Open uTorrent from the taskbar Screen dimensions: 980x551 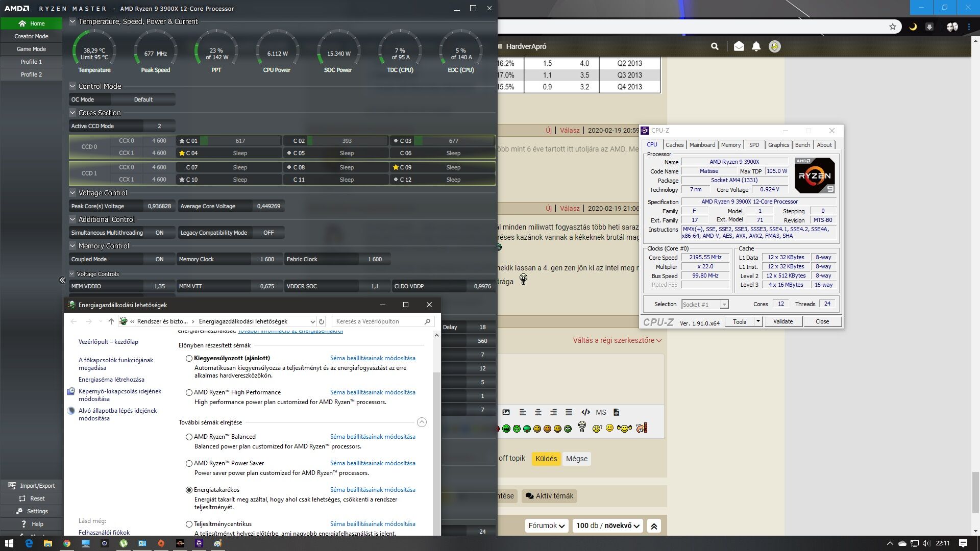click(123, 543)
